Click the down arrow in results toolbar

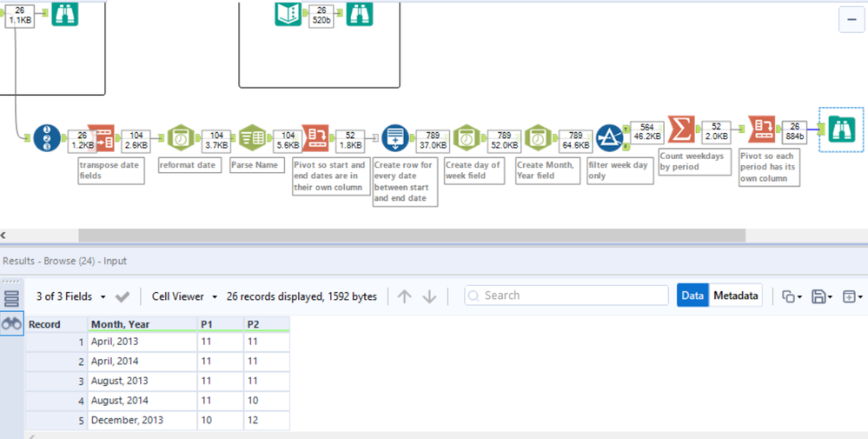[x=429, y=296]
